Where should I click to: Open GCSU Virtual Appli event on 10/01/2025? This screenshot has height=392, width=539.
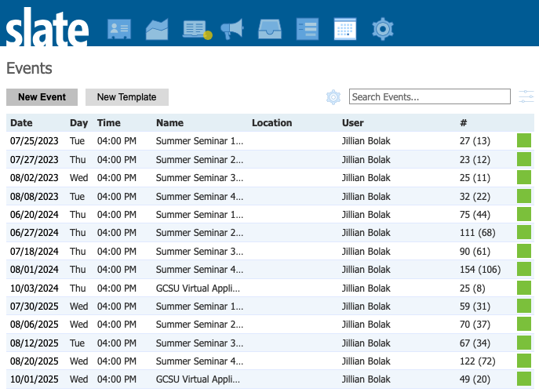pyautogui.click(x=198, y=379)
